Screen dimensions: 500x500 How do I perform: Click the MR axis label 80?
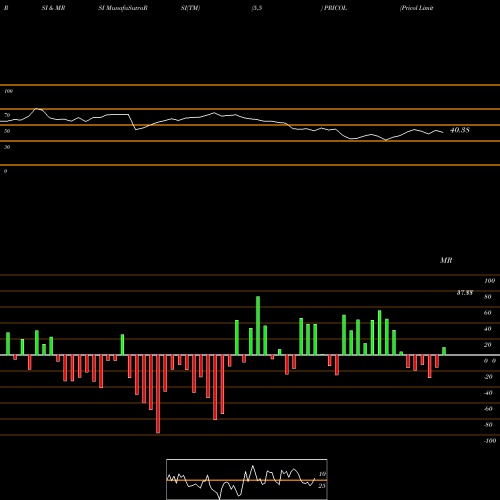click(488, 297)
